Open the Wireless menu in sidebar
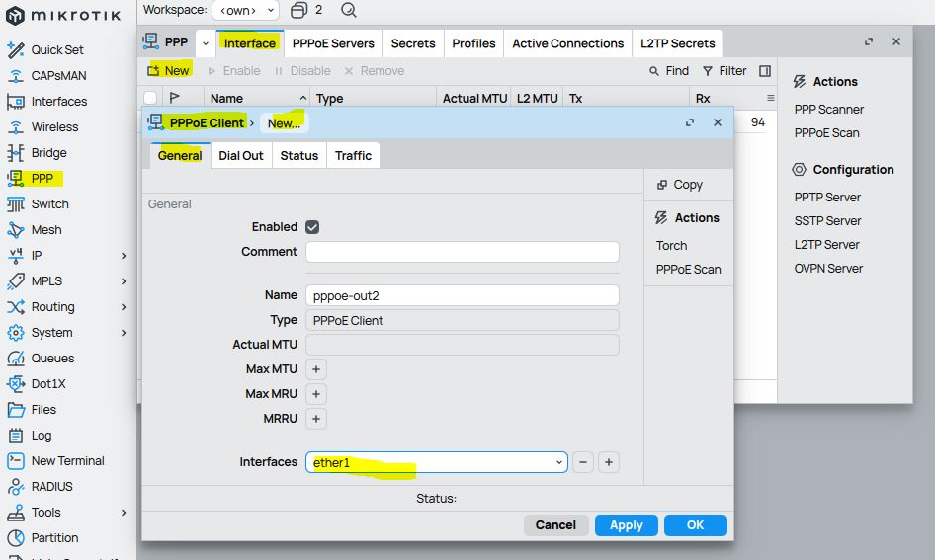 54,127
